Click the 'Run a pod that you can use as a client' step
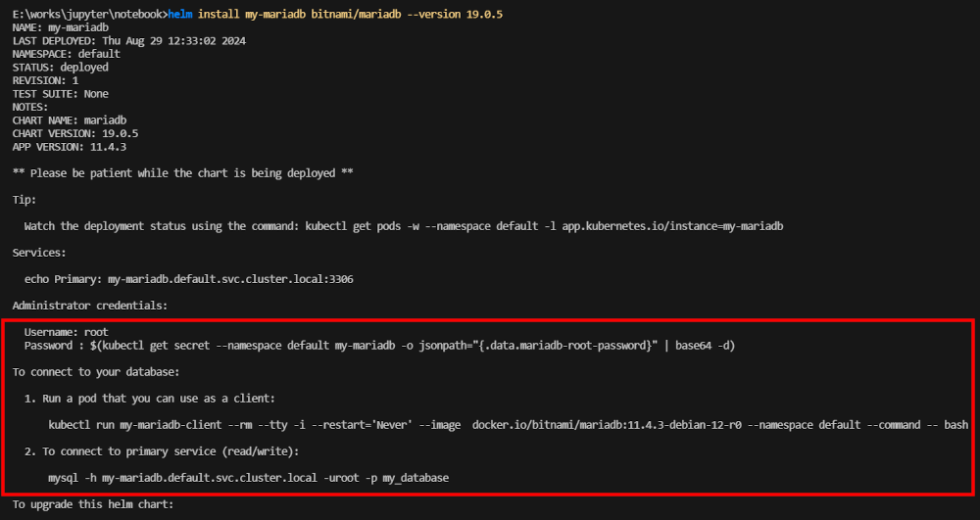The height and width of the screenshot is (520, 980). point(150,399)
